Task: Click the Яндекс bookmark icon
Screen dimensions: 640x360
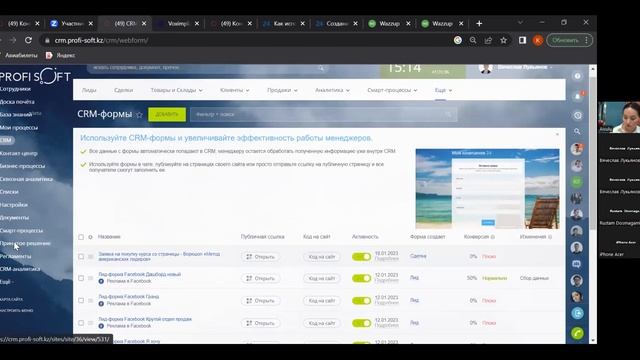Action: point(49,55)
